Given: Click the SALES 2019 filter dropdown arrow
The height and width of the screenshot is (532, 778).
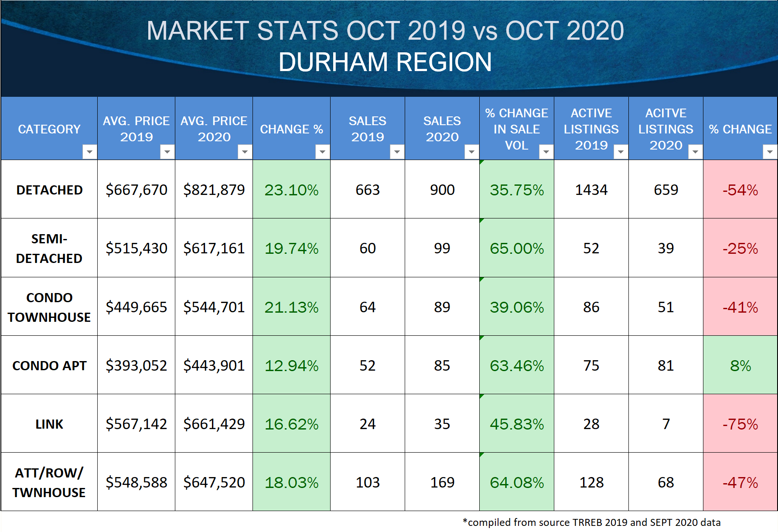Looking at the screenshot, I should [397, 152].
